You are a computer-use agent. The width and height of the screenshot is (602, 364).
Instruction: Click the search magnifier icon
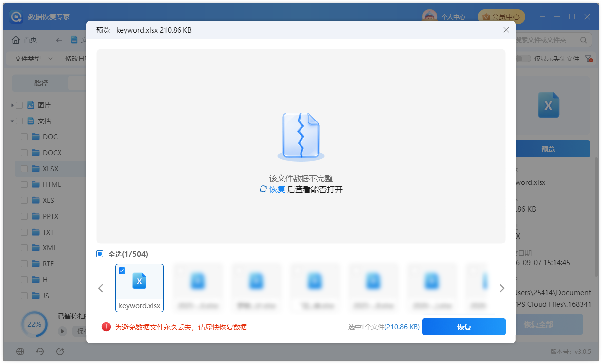point(583,40)
